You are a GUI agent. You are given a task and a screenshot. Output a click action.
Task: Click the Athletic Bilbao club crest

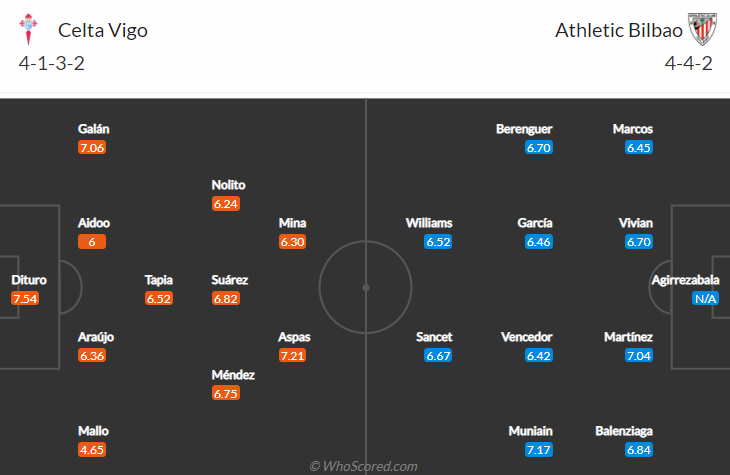coord(703,29)
